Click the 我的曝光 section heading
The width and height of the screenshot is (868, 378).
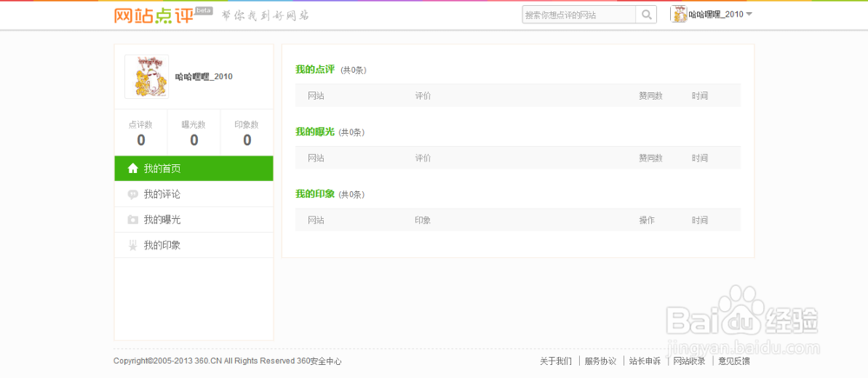315,131
